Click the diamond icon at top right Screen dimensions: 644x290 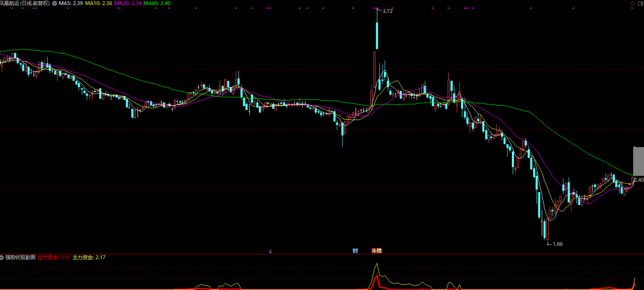(x=632, y=3)
